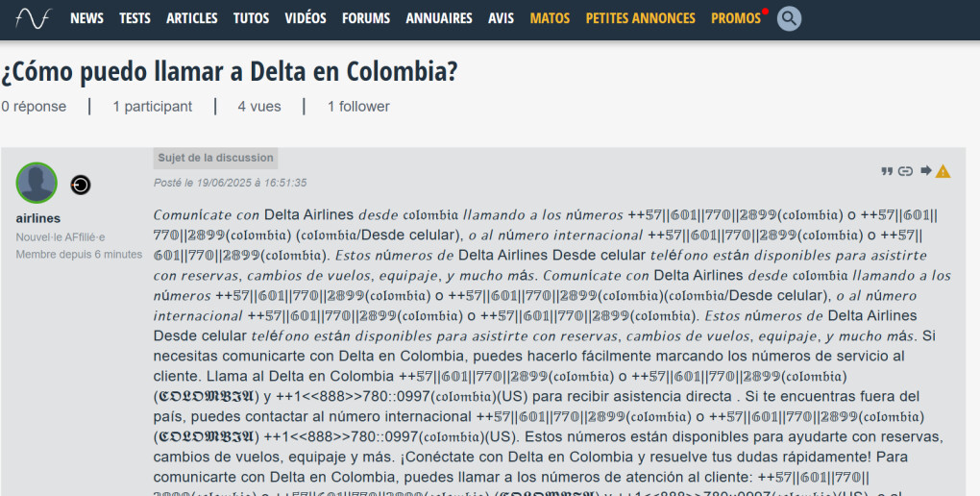
Task: Open the search magnifier icon
Action: click(789, 18)
